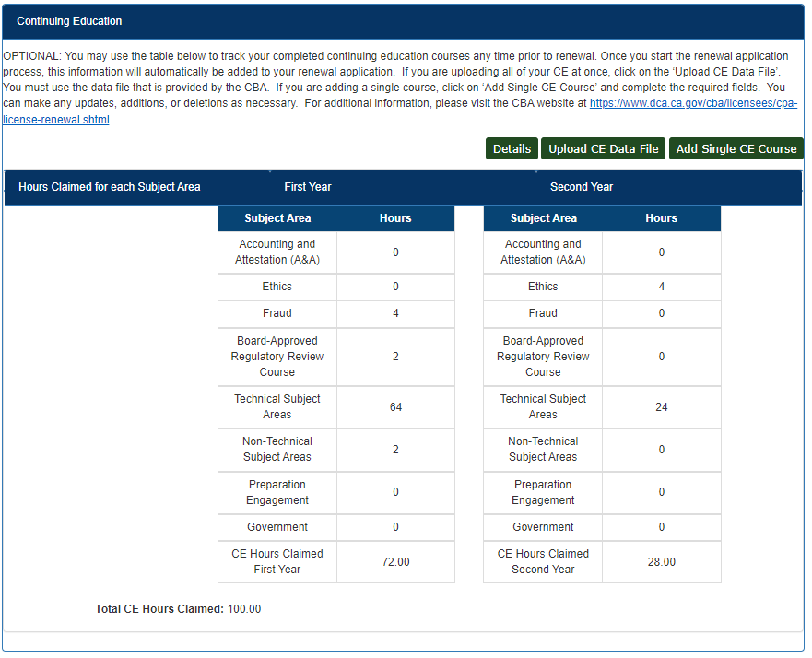This screenshot has height=658, width=812.
Task: Select the Continuing Education panel header
Action: 403,21
